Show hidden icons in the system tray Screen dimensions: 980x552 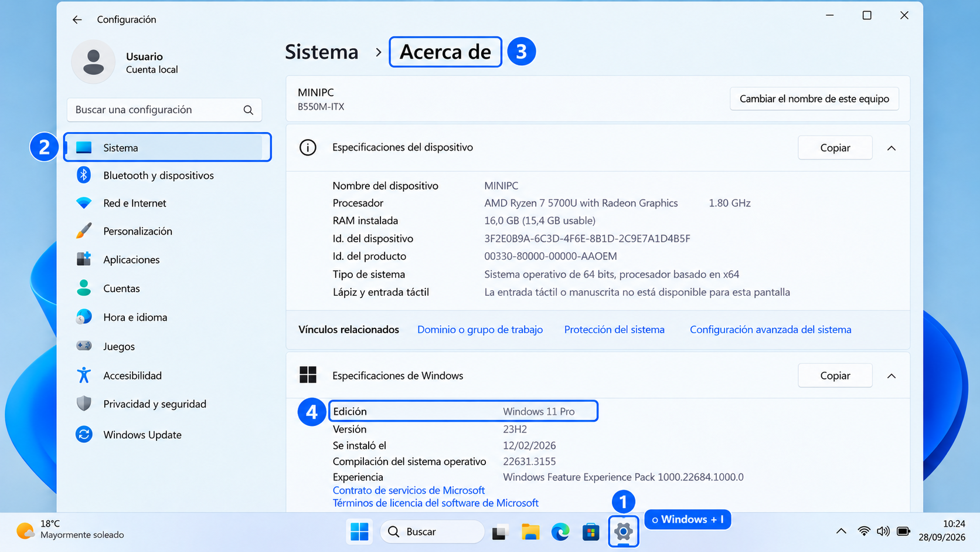(x=841, y=531)
